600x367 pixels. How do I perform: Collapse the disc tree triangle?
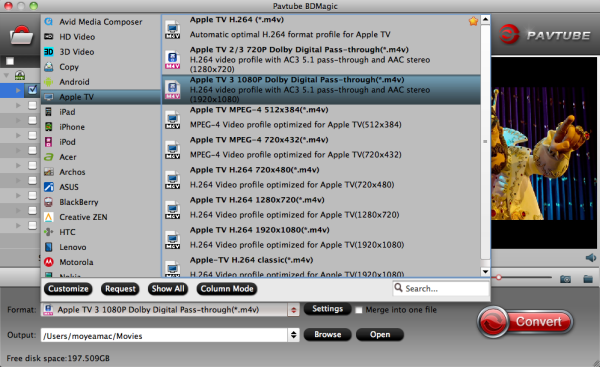[7, 75]
